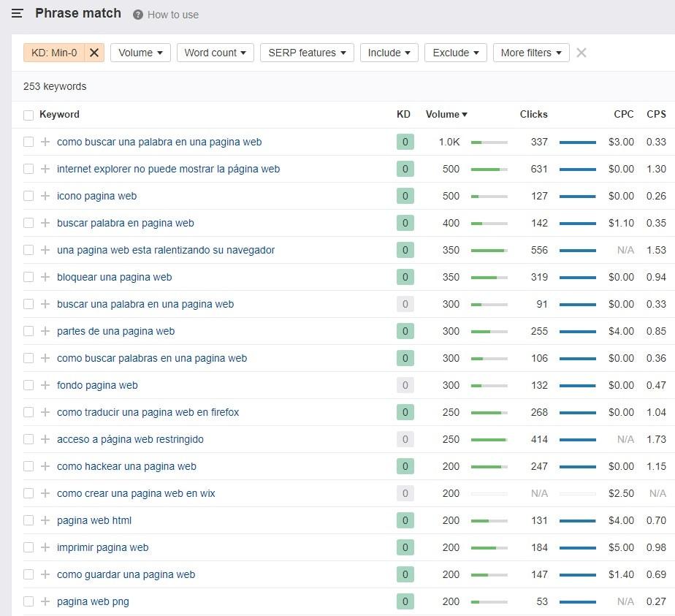Click plus icon next to 'bloquear una pagina web'
This screenshot has height=616, width=675.
coord(45,277)
